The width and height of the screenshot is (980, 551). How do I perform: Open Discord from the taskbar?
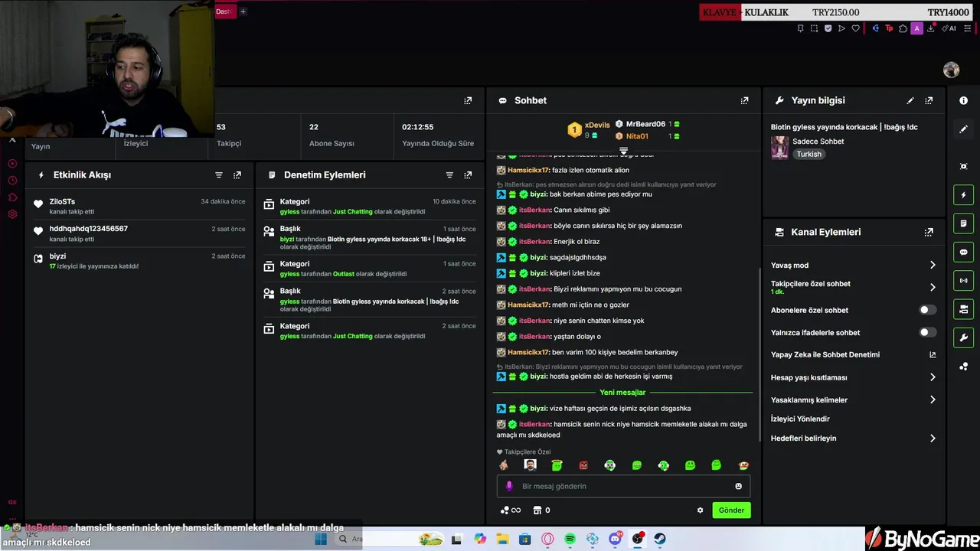(x=615, y=540)
